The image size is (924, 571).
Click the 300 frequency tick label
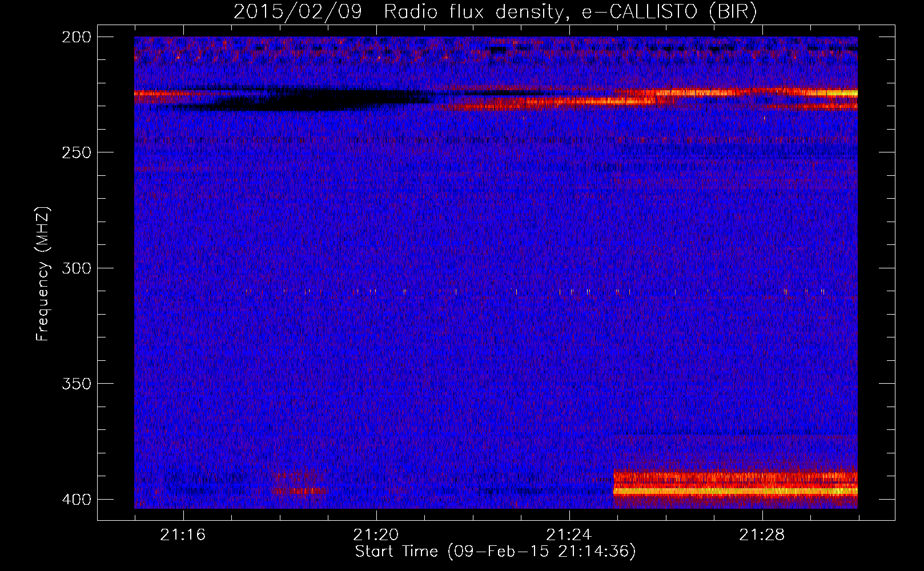point(77,268)
